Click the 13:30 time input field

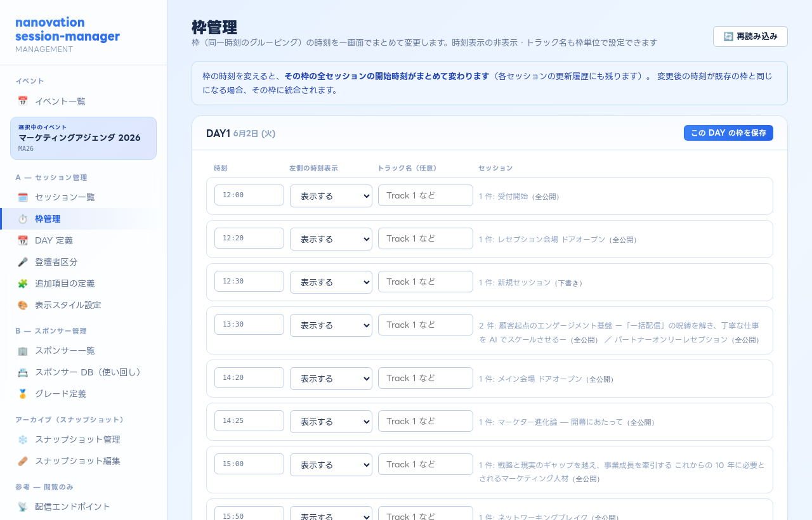click(249, 325)
